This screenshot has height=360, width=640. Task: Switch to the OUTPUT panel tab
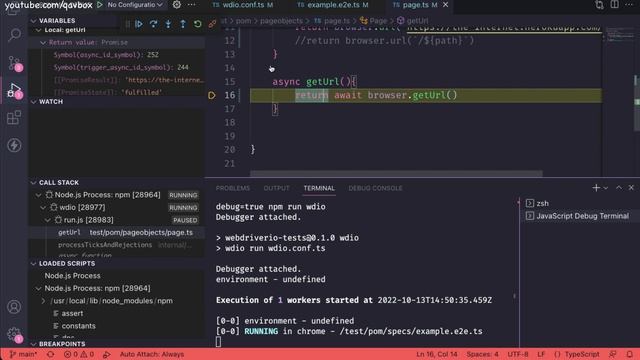click(276, 188)
